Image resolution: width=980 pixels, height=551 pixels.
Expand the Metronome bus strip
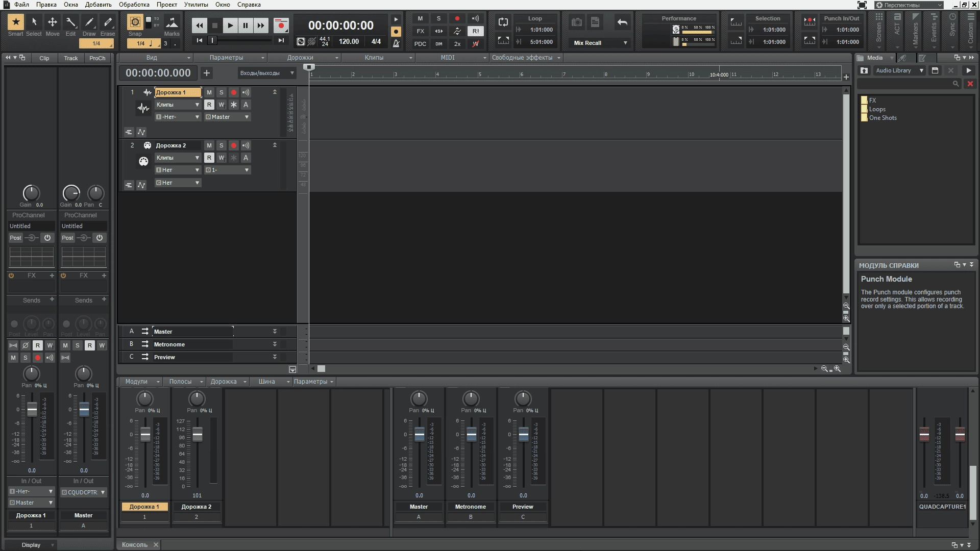point(275,344)
